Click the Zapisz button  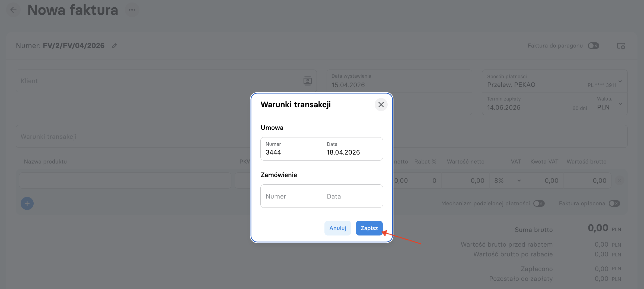click(369, 228)
